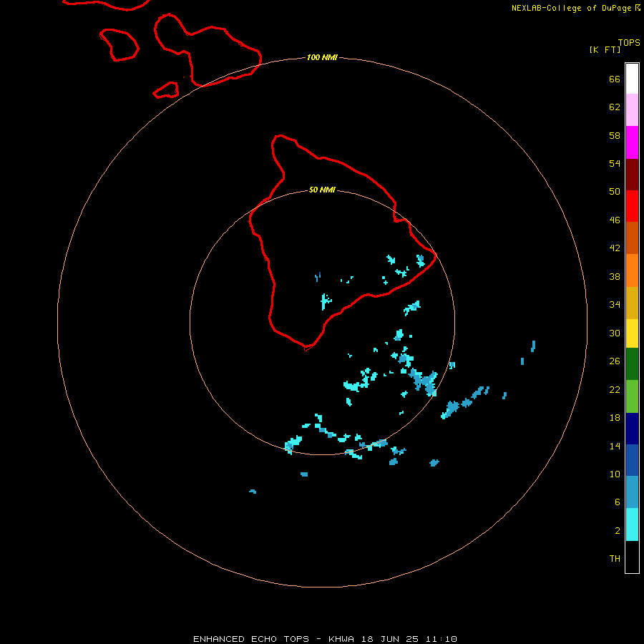Click the ENHANCED ECHO TOPS product title
Screen dimensions: 644x644
251,639
